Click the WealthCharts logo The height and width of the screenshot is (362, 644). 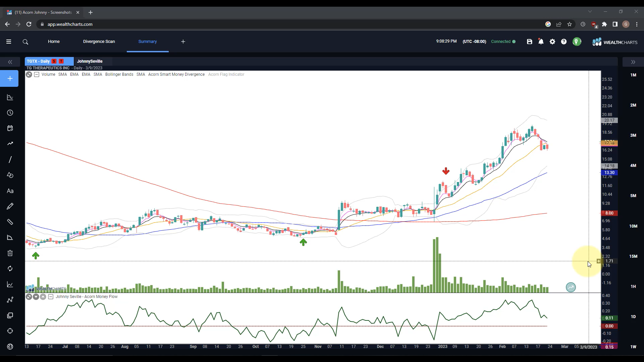(614, 42)
